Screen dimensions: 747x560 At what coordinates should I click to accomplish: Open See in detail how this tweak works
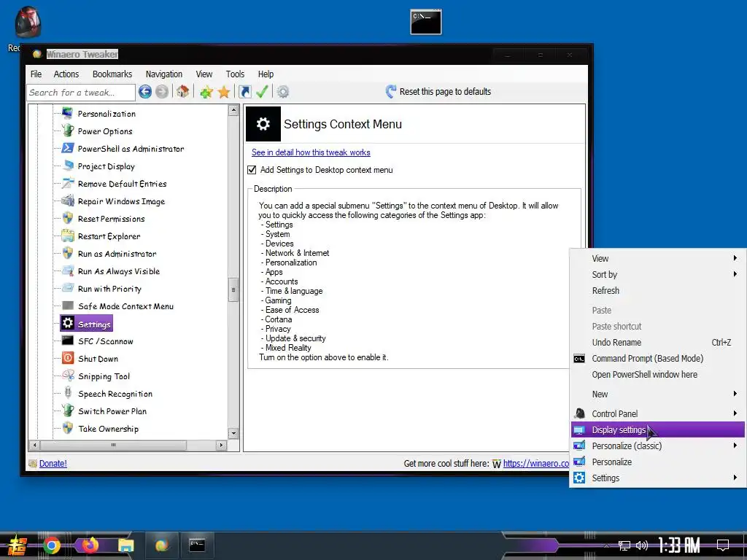point(311,152)
